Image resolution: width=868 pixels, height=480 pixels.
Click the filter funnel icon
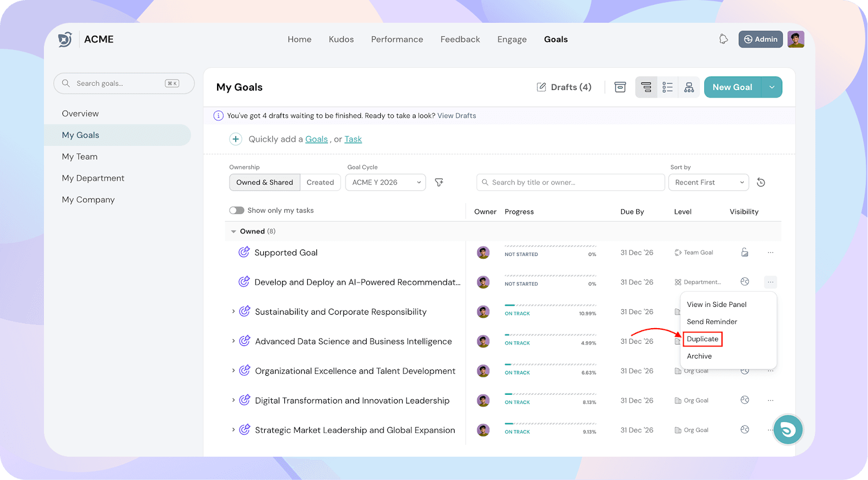[439, 182]
